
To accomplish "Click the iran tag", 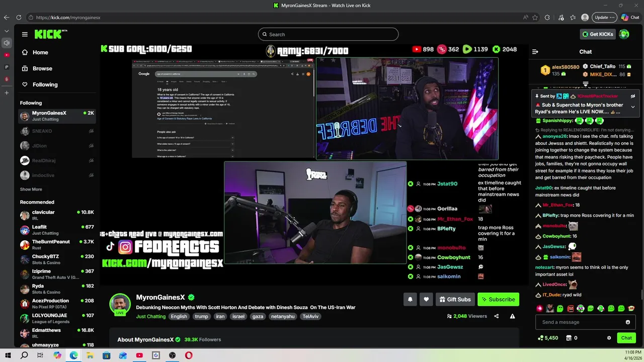I will (x=220, y=317).
